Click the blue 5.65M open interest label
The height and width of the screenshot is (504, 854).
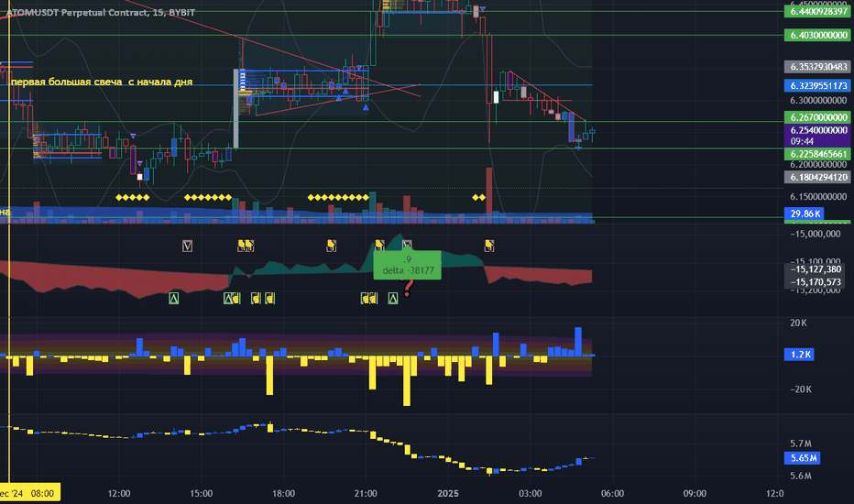[x=803, y=458]
